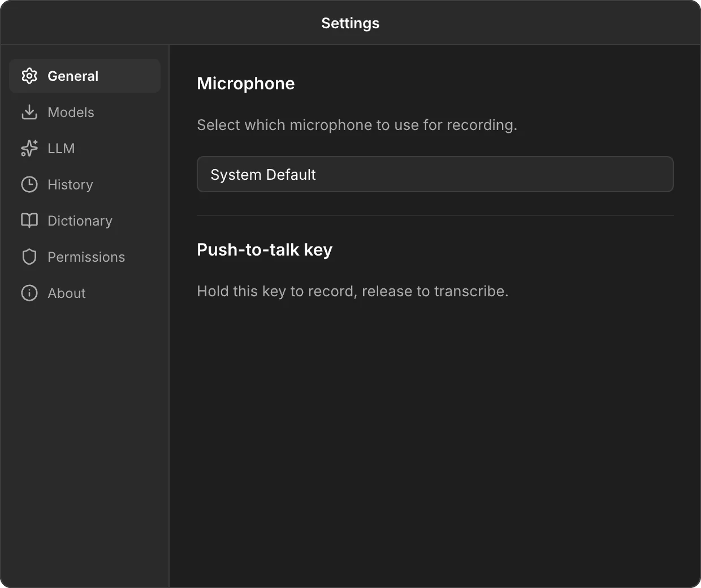Select the General tab in sidebar
Viewport: 701px width, 588px height.
[x=73, y=76]
